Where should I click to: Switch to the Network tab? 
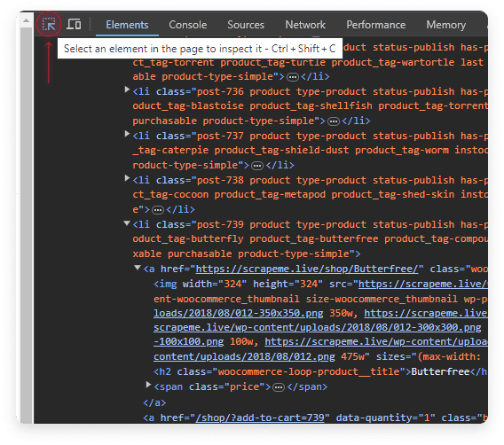pyautogui.click(x=305, y=25)
